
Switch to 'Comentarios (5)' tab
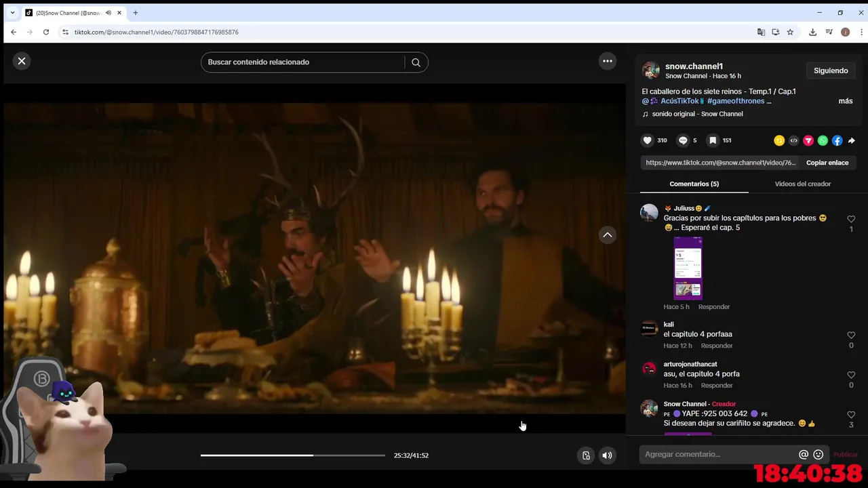[694, 184]
